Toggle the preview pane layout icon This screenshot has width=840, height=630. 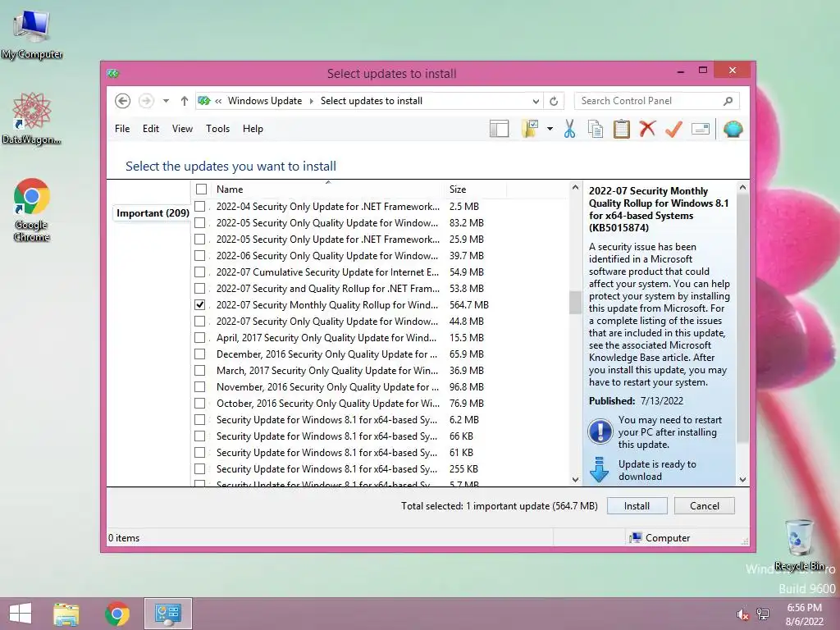[x=500, y=129]
